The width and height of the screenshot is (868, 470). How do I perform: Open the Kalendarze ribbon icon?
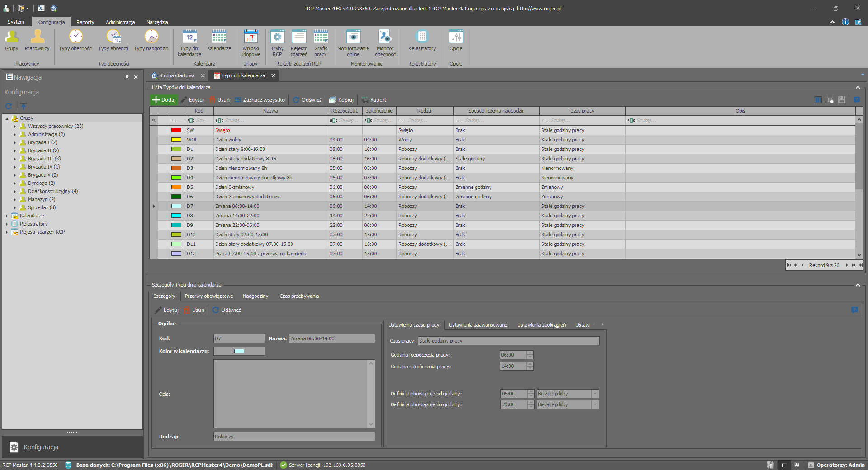[219, 41]
